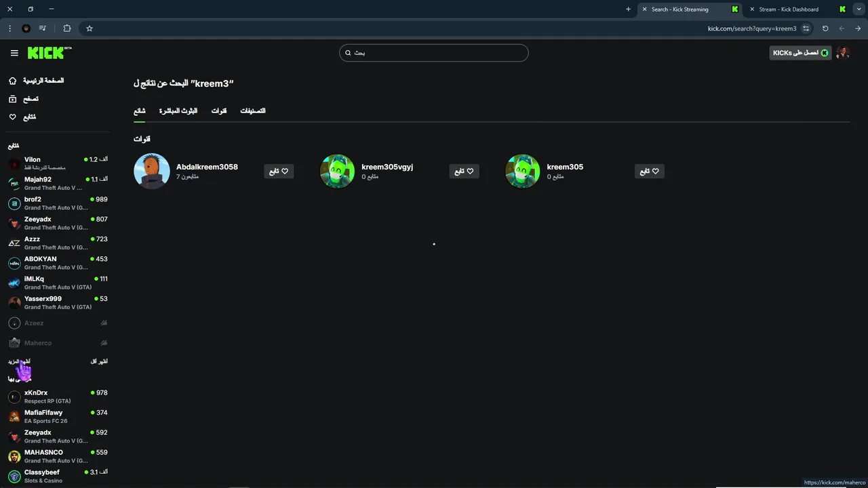Open Azzz in followed channels
Screen dimensions: 868x488
tap(58, 243)
